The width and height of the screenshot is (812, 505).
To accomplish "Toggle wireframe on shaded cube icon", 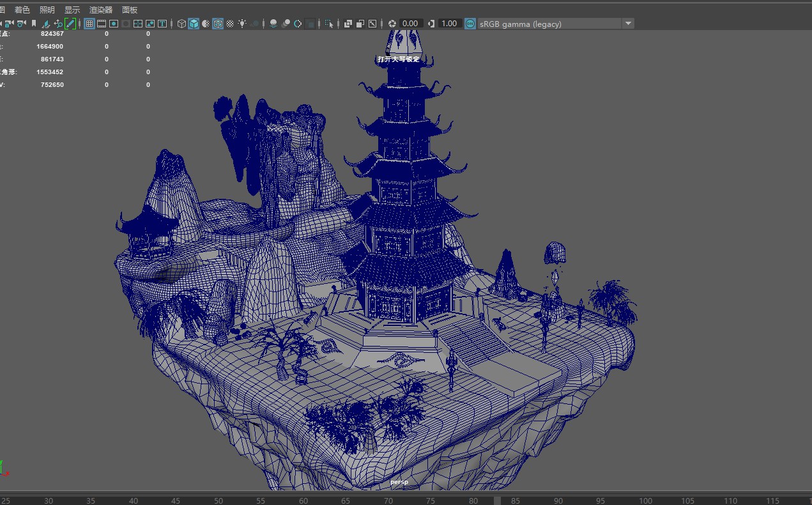I will point(218,24).
